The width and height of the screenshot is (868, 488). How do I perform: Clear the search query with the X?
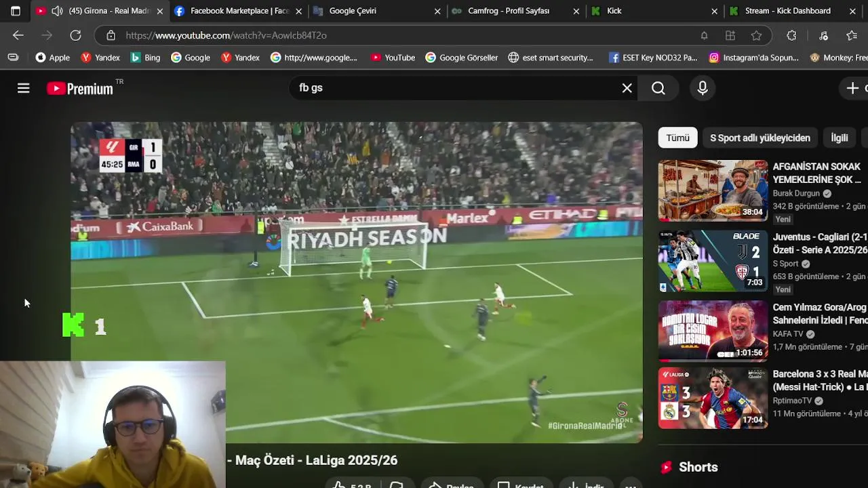(627, 88)
